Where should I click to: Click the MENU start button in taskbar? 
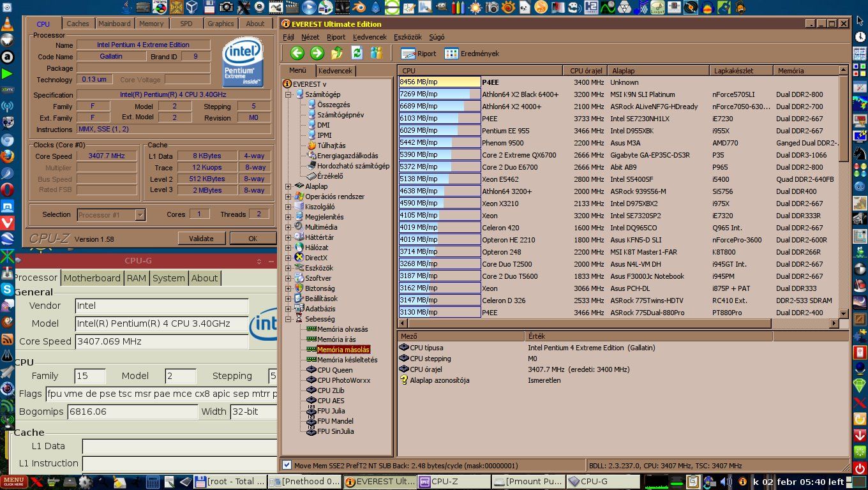pyautogui.click(x=14, y=482)
